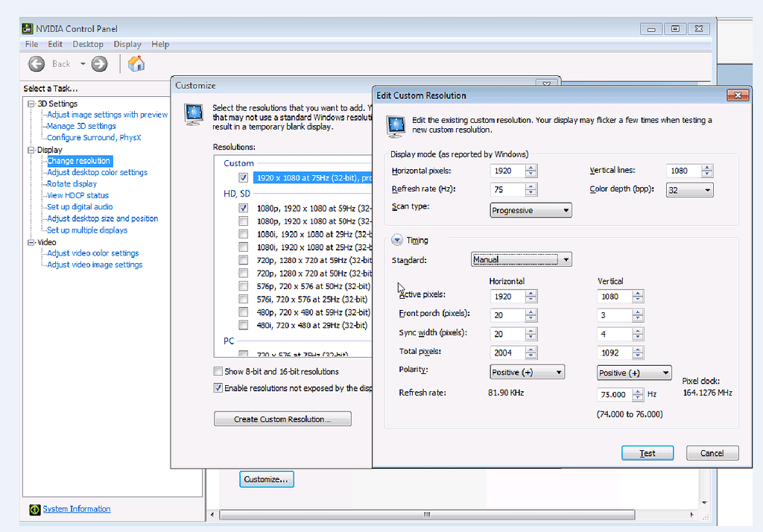
Task: Uncheck the custom 1920 x 1080 75Hz resolution
Action: (x=244, y=178)
